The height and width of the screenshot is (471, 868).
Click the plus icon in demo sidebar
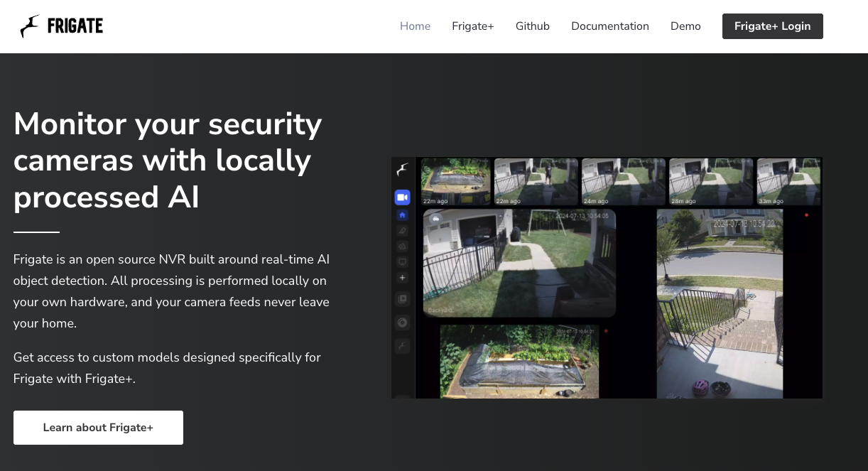click(402, 278)
